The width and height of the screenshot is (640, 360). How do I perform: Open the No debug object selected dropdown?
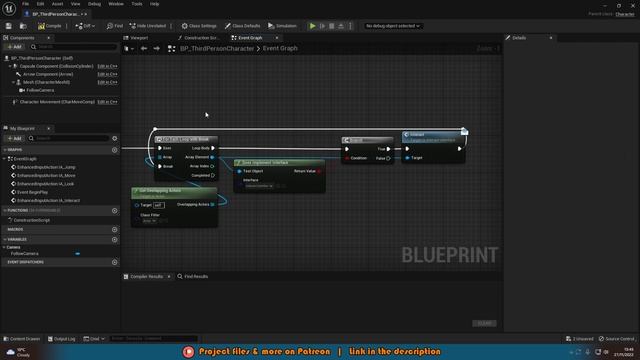(x=393, y=26)
